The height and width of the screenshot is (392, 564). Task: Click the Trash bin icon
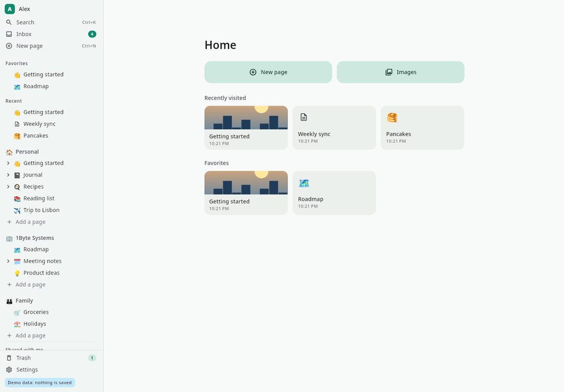(9, 358)
